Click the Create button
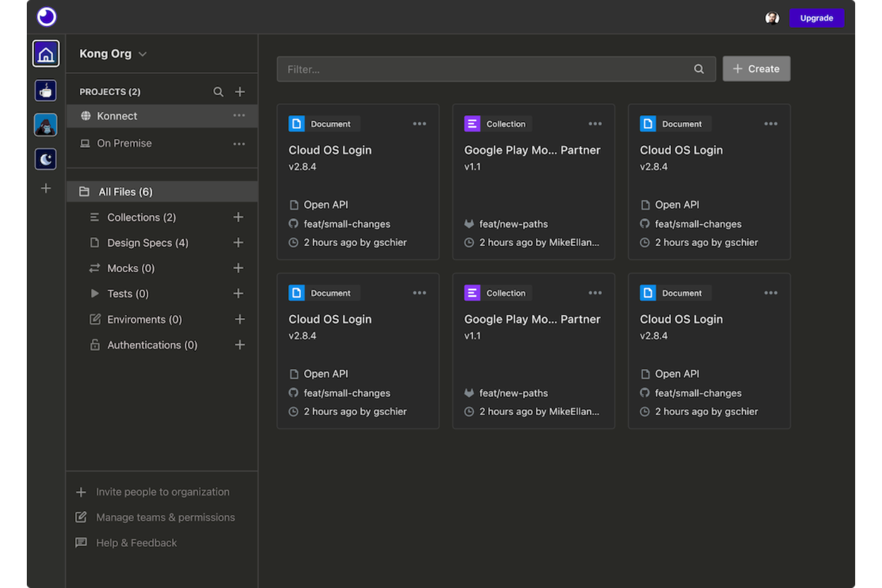The height and width of the screenshot is (588, 882). (x=756, y=69)
